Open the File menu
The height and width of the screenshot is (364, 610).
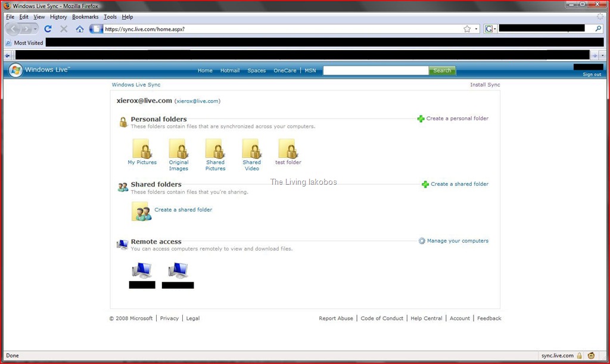pos(10,17)
